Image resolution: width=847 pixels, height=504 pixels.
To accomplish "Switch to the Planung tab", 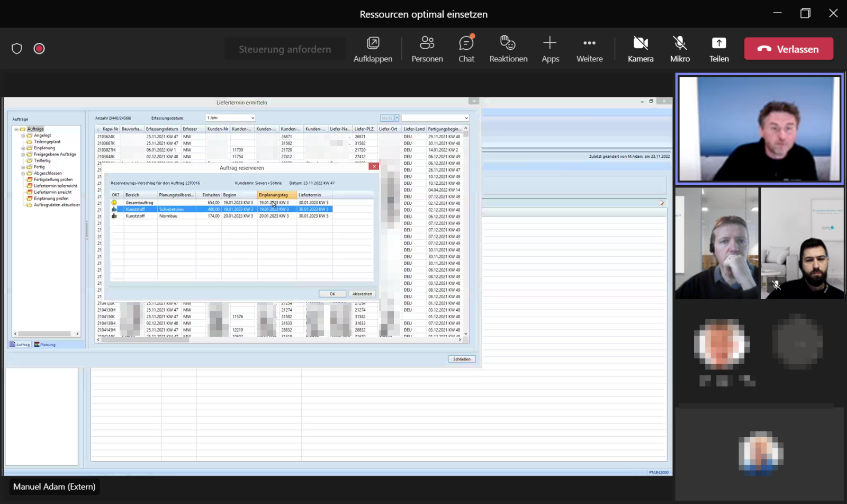I will coord(45,345).
